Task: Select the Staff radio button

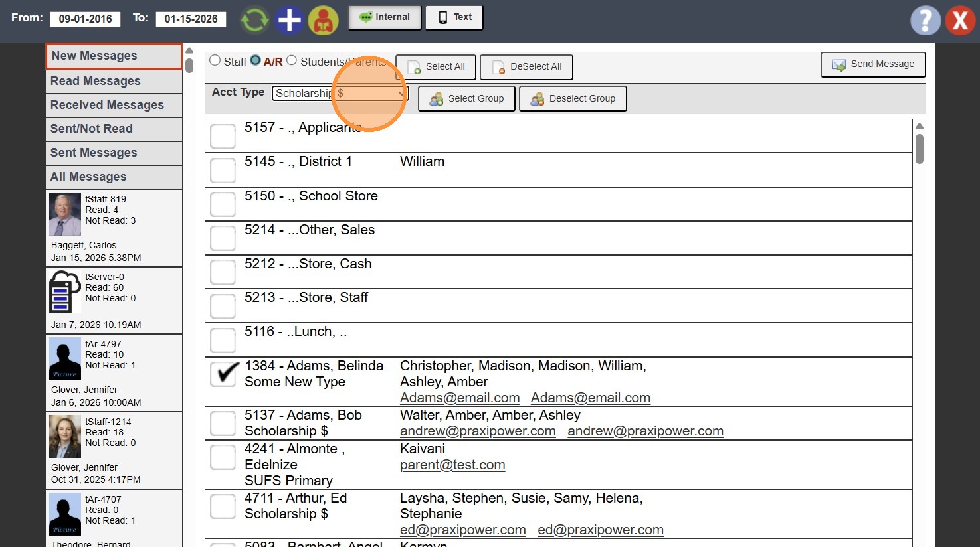Action: point(215,61)
